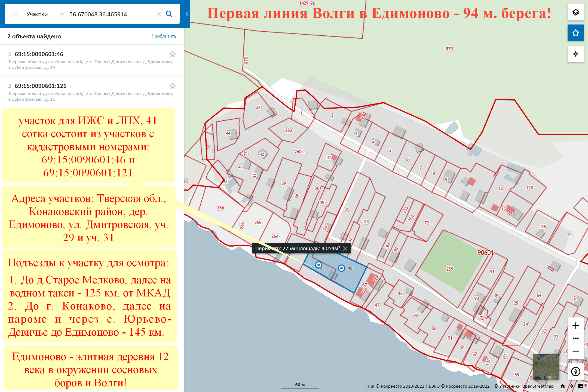
Task: Click parcel label 253 on map
Action: (x=288, y=130)
